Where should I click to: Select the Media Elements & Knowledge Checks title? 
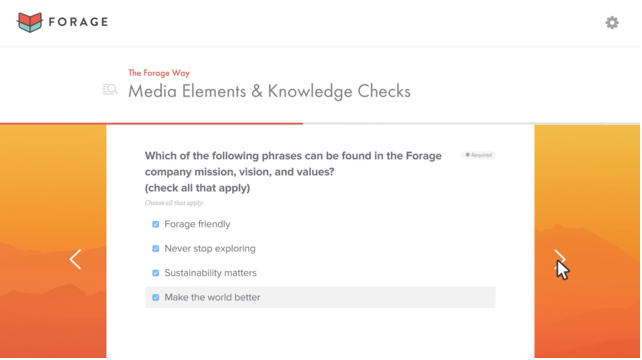(x=269, y=91)
